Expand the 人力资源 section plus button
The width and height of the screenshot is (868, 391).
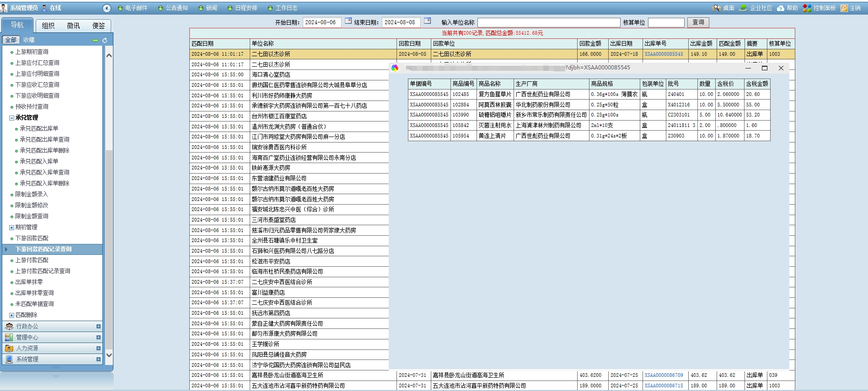click(x=98, y=348)
